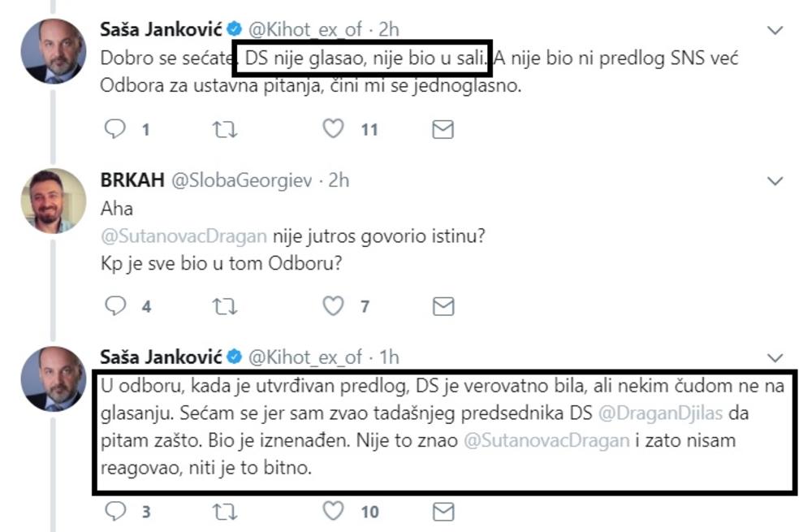The height and width of the screenshot is (532, 812).
Task: View Saša Janković's avatar on first tweet
Action: pyautogui.click(x=53, y=50)
